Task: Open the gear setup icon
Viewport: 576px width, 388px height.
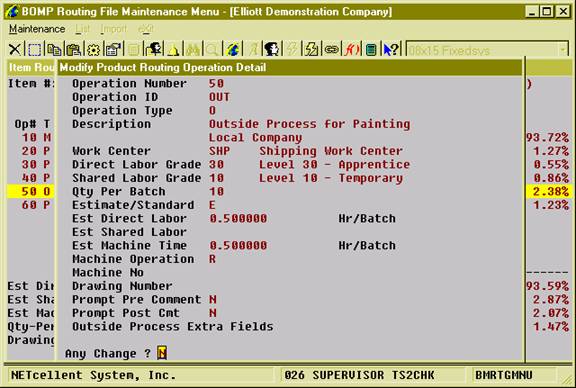Action: (x=93, y=49)
